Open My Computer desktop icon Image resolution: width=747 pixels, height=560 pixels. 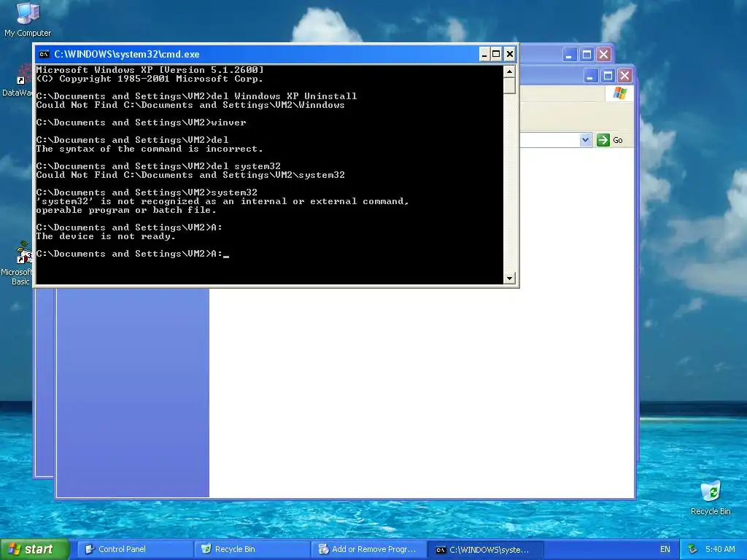click(x=28, y=20)
